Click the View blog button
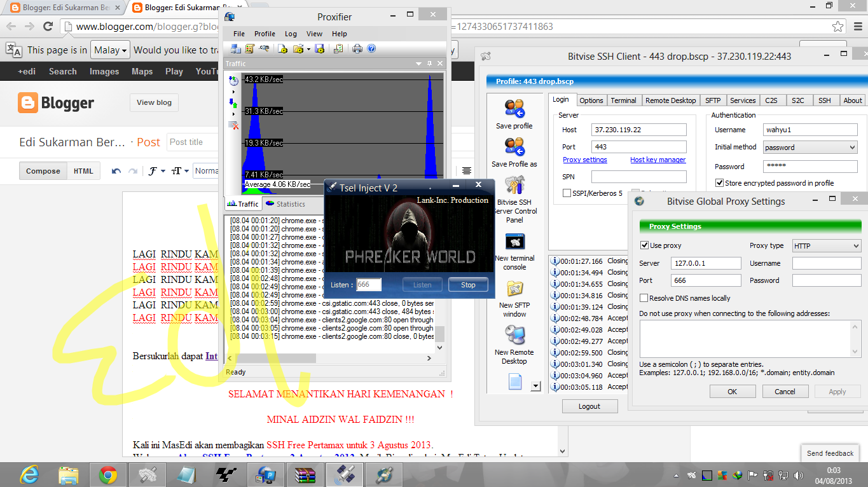Viewport: 868px width, 487px height. coord(154,102)
